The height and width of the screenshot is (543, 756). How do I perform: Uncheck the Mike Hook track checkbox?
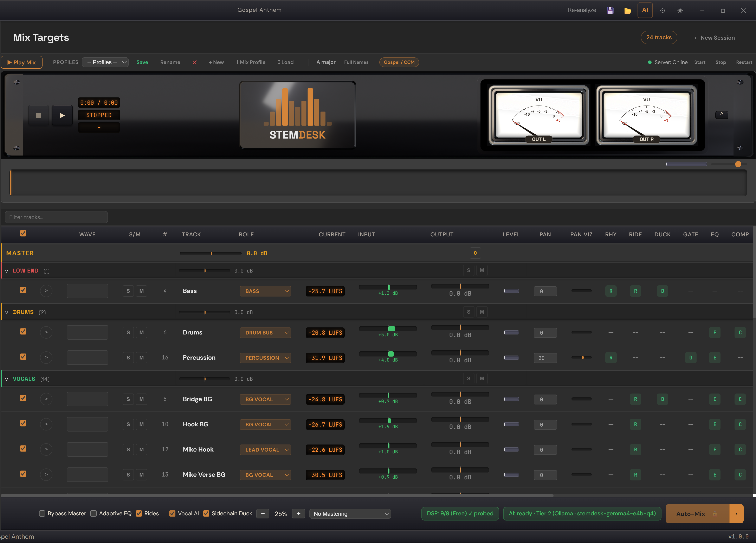tap(23, 448)
